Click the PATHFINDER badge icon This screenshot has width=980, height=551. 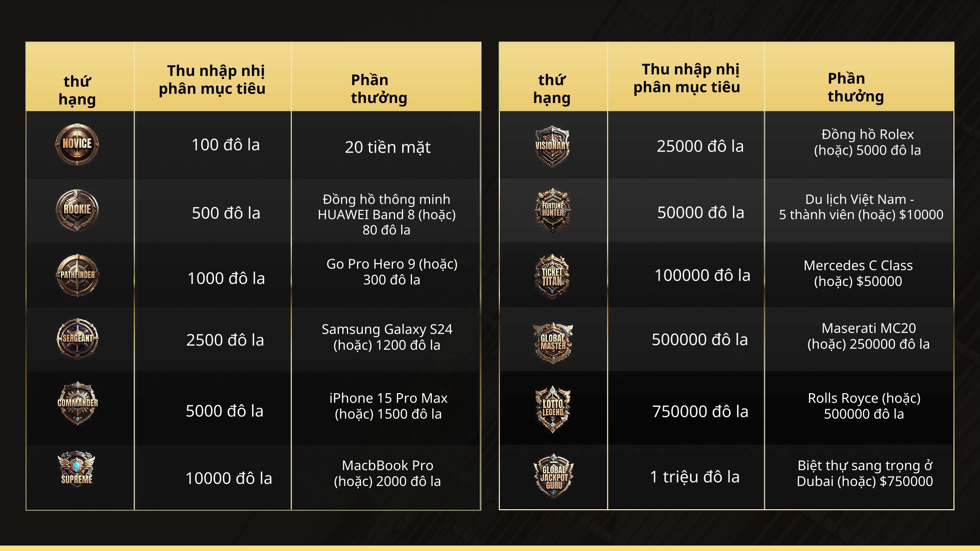pos(78,275)
